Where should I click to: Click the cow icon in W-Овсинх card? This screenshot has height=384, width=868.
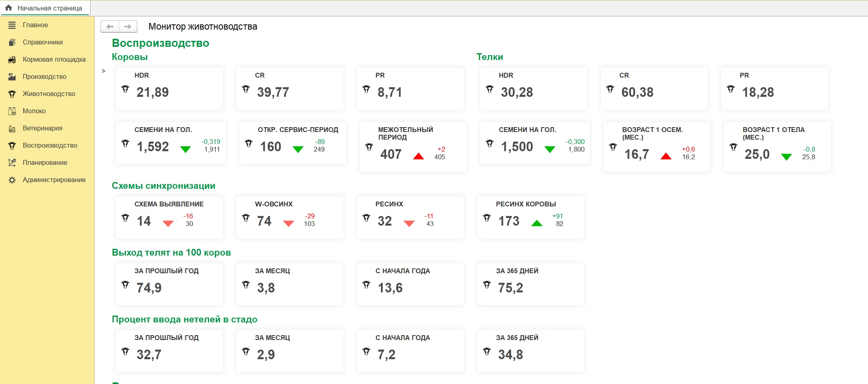pyautogui.click(x=246, y=218)
